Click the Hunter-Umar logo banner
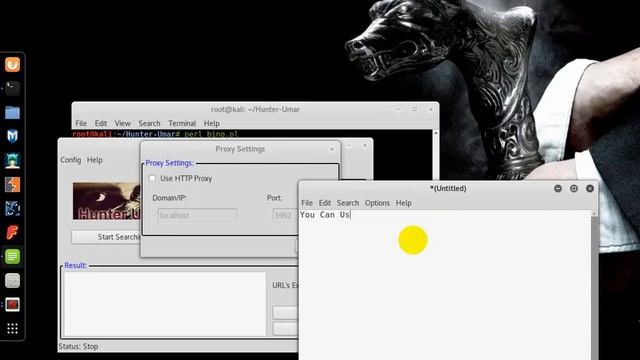The height and width of the screenshot is (360, 640). tap(107, 201)
